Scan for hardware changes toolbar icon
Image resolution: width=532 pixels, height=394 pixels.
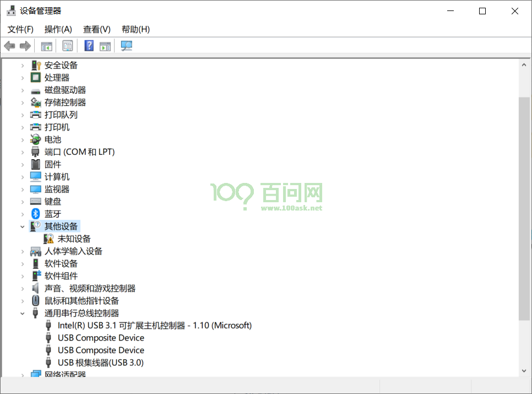click(126, 45)
